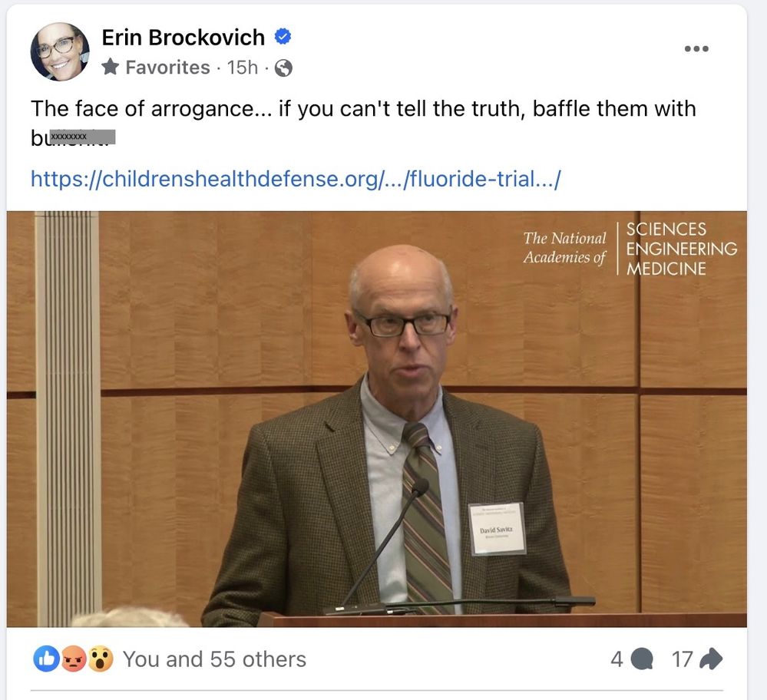Viewport: 767px width, 700px height.
Task: Open the linked article preview image
Action: pyautogui.click(x=376, y=419)
